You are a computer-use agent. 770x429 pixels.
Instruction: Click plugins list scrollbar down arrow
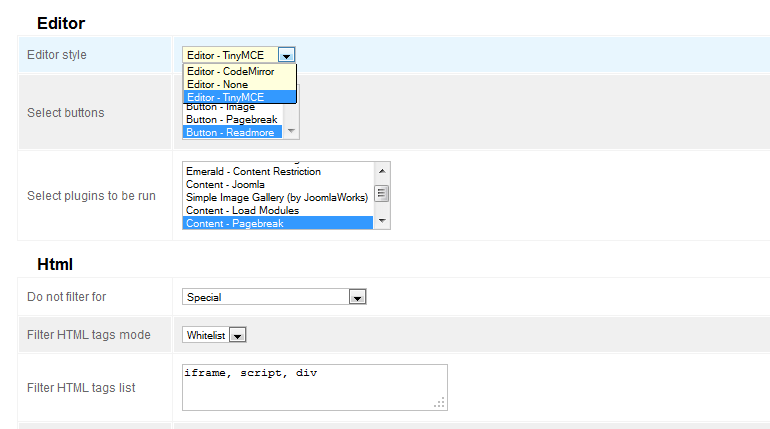click(382, 223)
